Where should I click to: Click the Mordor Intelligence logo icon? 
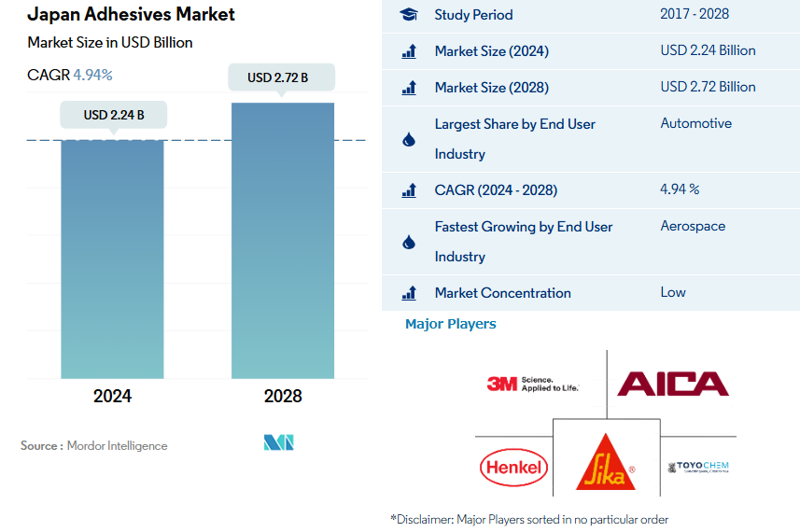point(279,442)
